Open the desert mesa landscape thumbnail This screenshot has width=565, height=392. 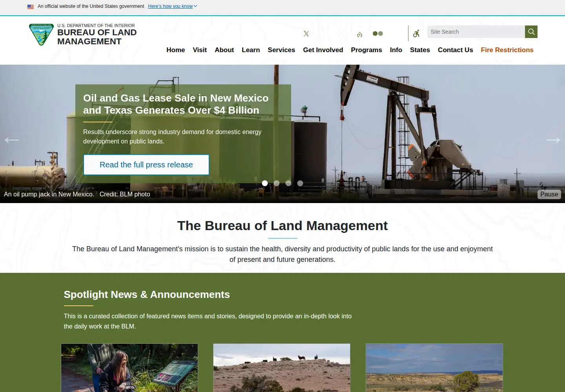(x=434, y=368)
